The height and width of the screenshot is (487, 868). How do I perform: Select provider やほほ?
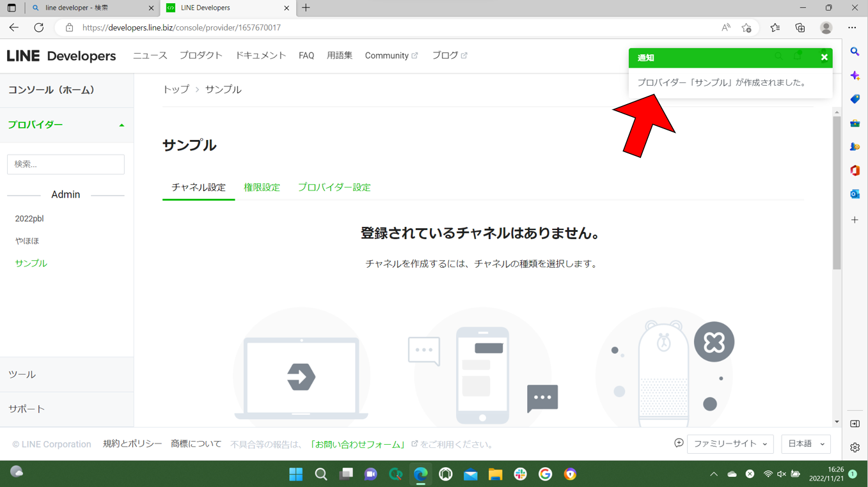(27, 241)
